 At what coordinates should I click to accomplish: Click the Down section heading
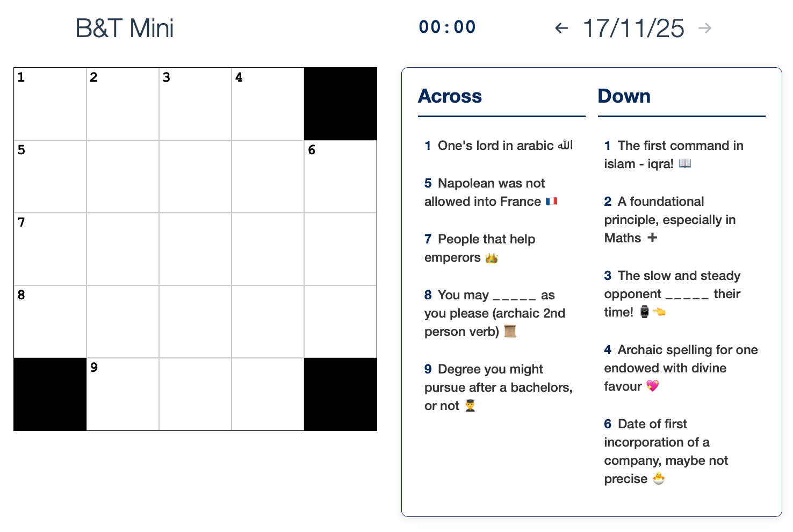[624, 96]
